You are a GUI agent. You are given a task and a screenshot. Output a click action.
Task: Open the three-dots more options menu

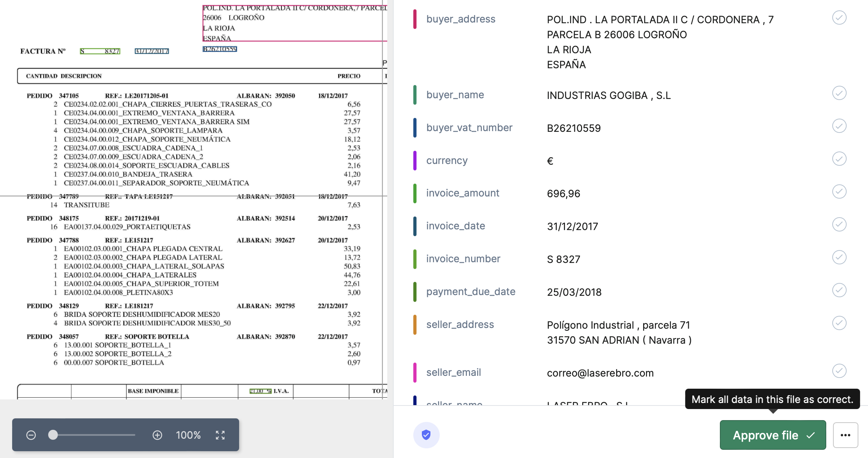click(x=845, y=435)
